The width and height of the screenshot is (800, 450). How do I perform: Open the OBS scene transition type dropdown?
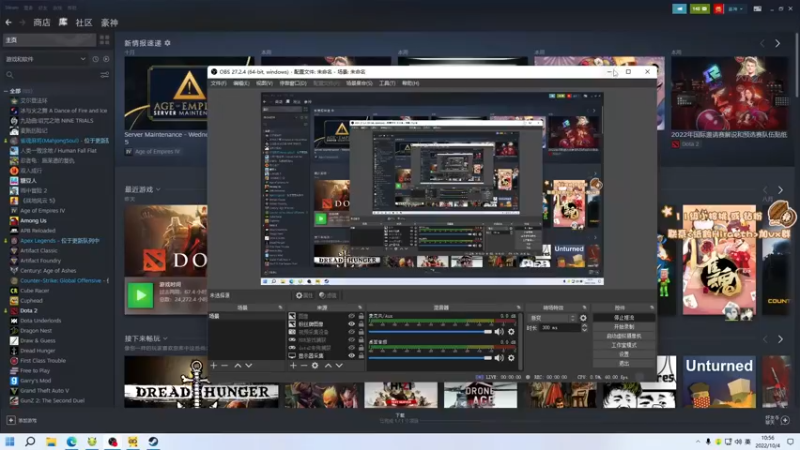click(552, 318)
